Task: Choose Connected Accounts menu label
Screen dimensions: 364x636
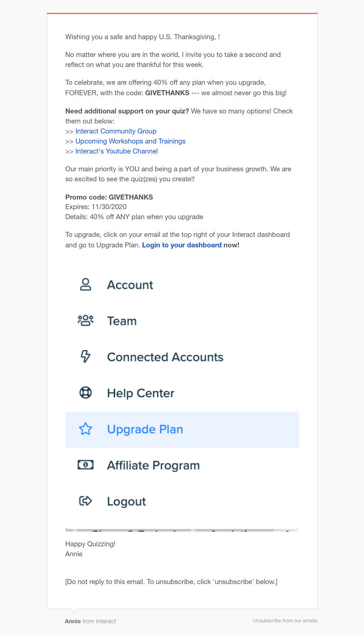Action: (x=165, y=357)
